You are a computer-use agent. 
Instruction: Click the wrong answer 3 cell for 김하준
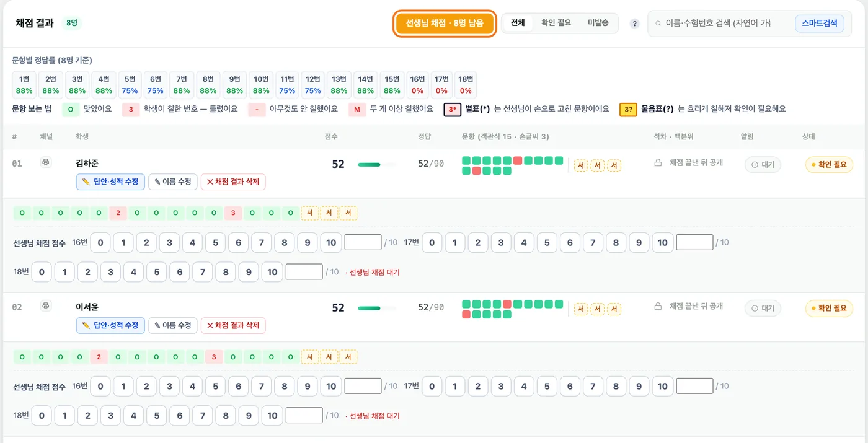[x=233, y=213]
